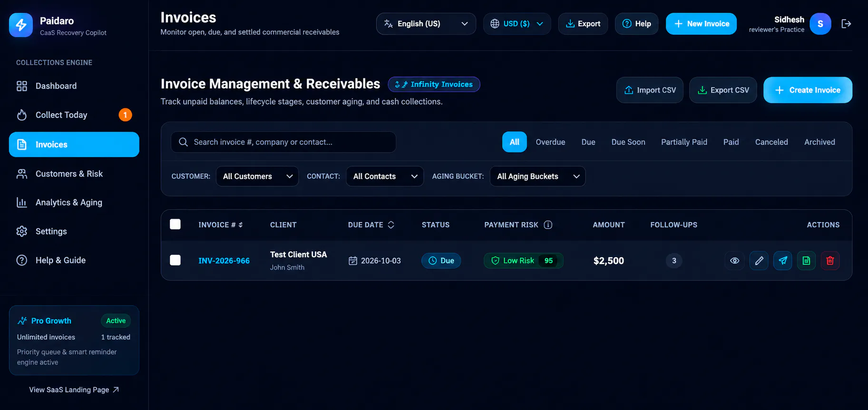Click the $2,500 amount
868x410 pixels.
(x=609, y=261)
